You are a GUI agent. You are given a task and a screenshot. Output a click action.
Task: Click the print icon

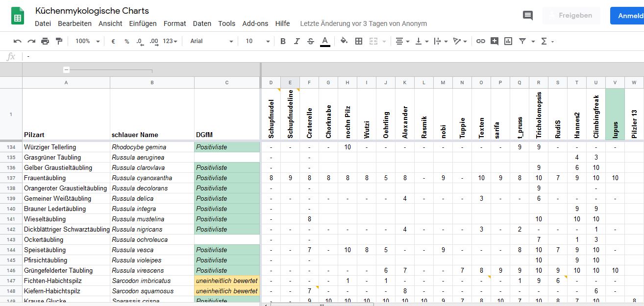click(45, 41)
